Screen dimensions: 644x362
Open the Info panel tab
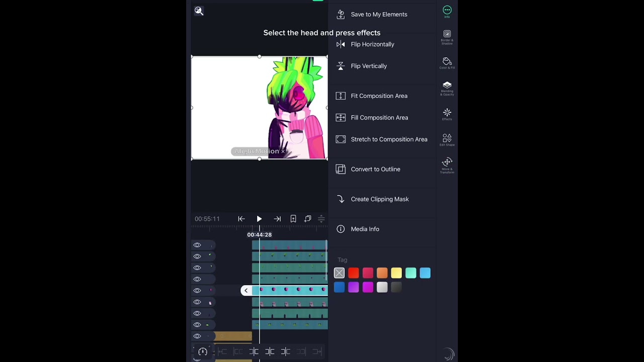(447, 12)
